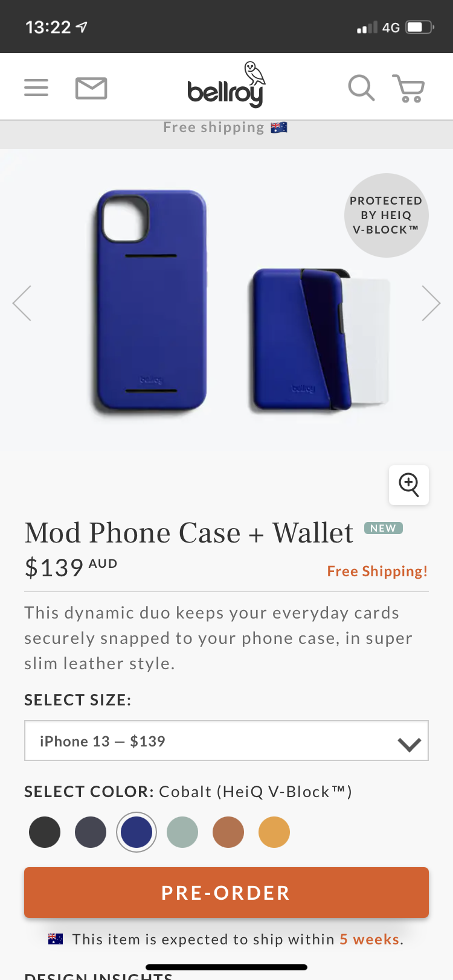This screenshot has width=453, height=980.
Task: Expand size options via chevron arrow
Action: pos(409,745)
